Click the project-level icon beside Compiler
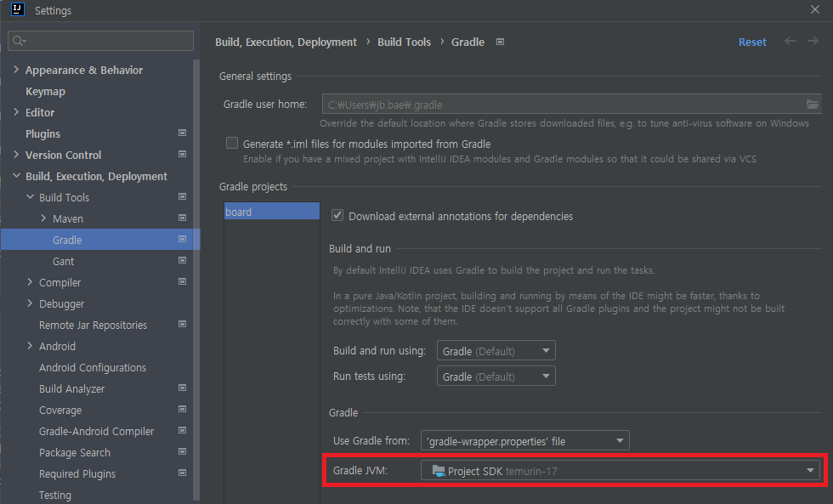The image size is (833, 504). tap(182, 281)
